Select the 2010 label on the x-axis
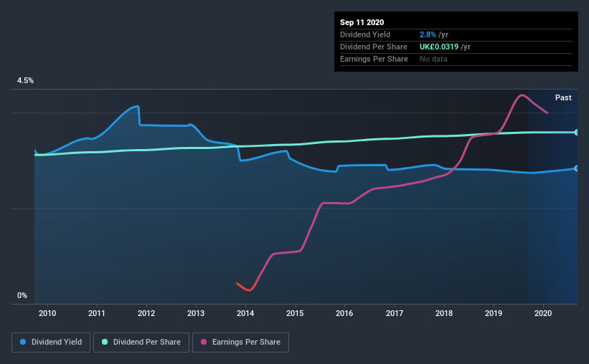The width and height of the screenshot is (589, 364). point(47,313)
